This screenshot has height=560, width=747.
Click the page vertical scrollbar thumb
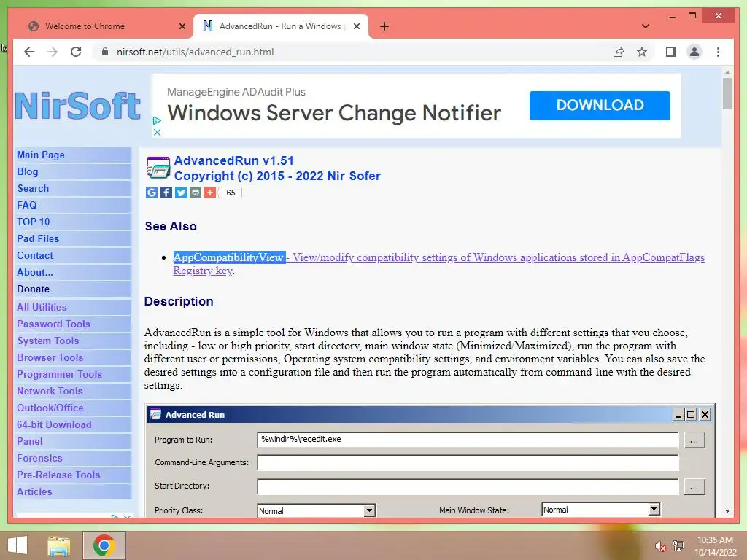pyautogui.click(x=727, y=94)
